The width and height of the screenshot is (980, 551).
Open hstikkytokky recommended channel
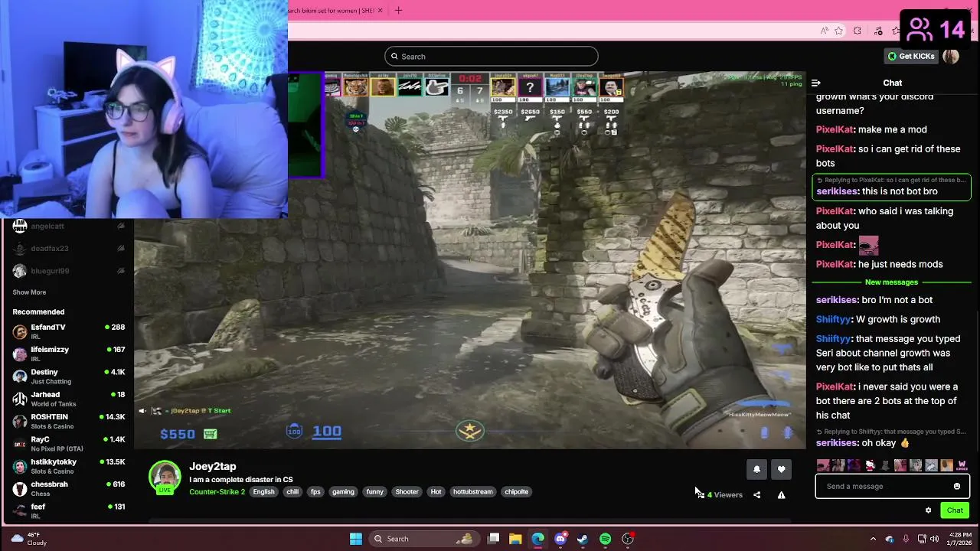[x=69, y=466]
